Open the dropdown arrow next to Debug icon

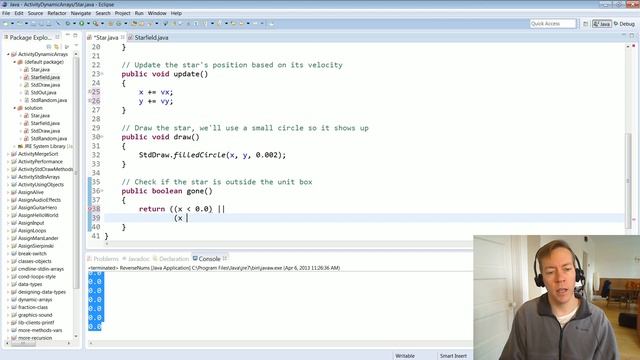pos(74,24)
